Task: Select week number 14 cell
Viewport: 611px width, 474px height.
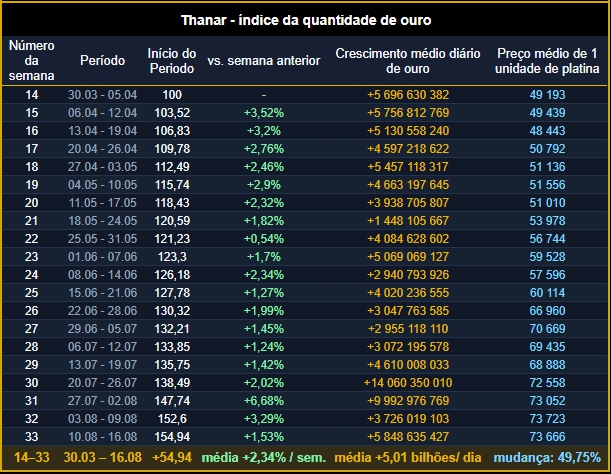Action: tap(32, 95)
